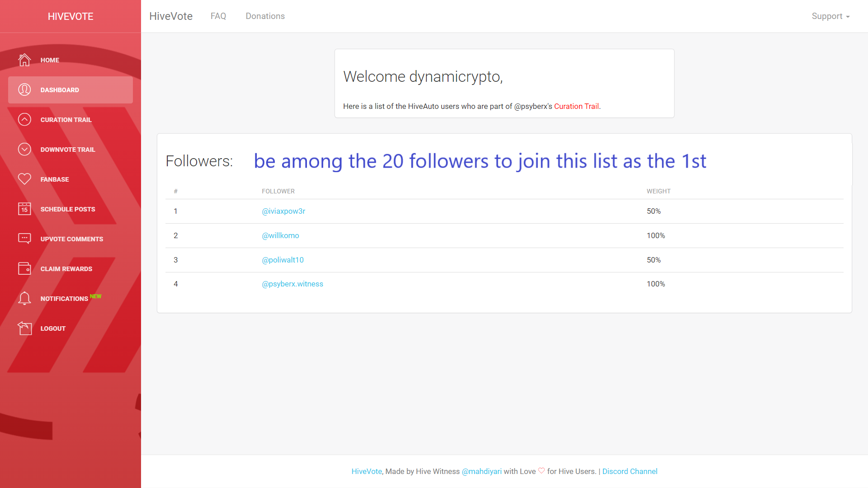The width and height of the screenshot is (868, 488).
Task: Open DOWNVOTE TRAIL from sidebar
Action: tap(71, 150)
